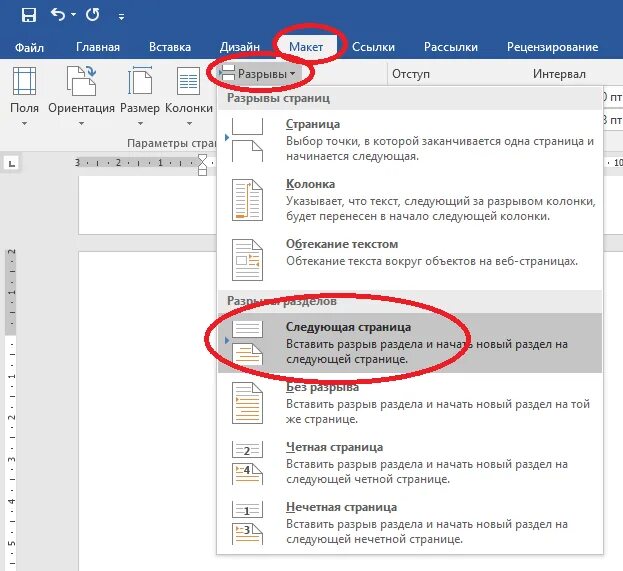Switch to the Дизайн tab
The height and width of the screenshot is (571, 623).
point(240,47)
